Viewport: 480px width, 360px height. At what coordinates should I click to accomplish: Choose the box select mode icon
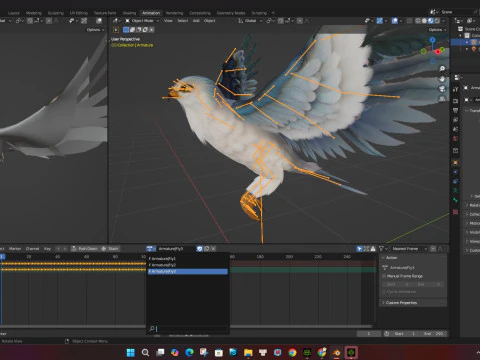click(x=126, y=30)
